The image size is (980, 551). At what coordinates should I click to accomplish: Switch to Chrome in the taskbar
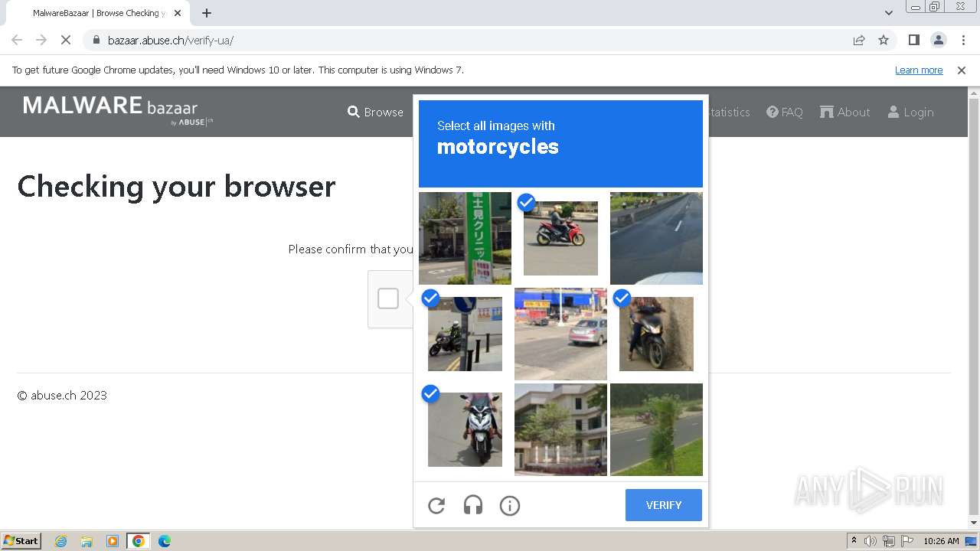click(x=138, y=541)
